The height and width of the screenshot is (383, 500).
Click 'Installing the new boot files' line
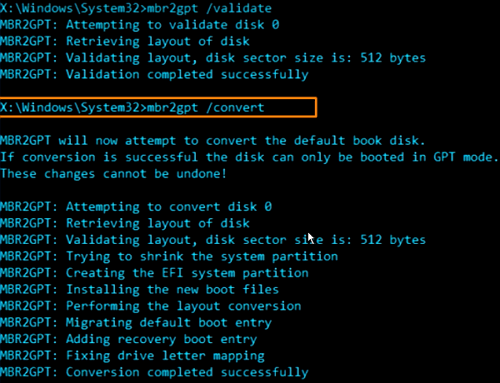(x=139, y=289)
